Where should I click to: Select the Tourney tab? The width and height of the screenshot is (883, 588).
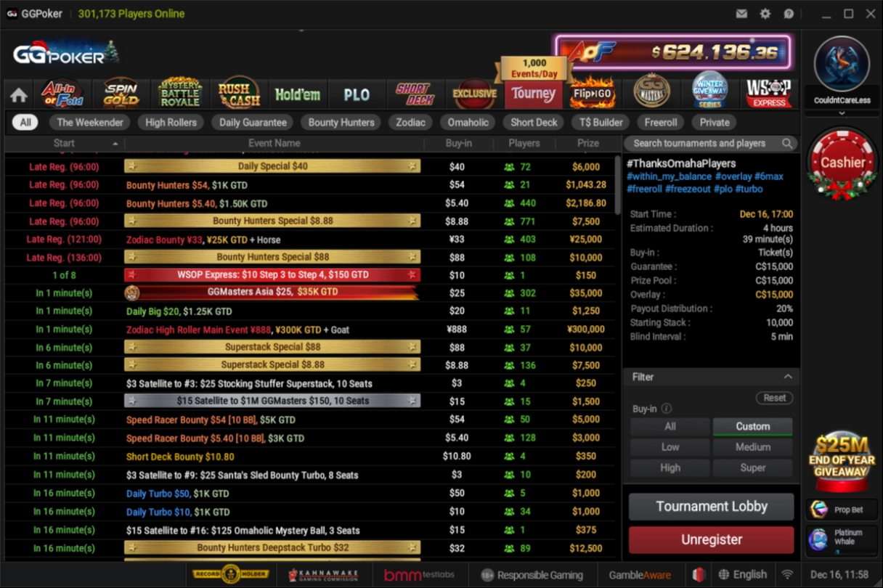point(534,94)
